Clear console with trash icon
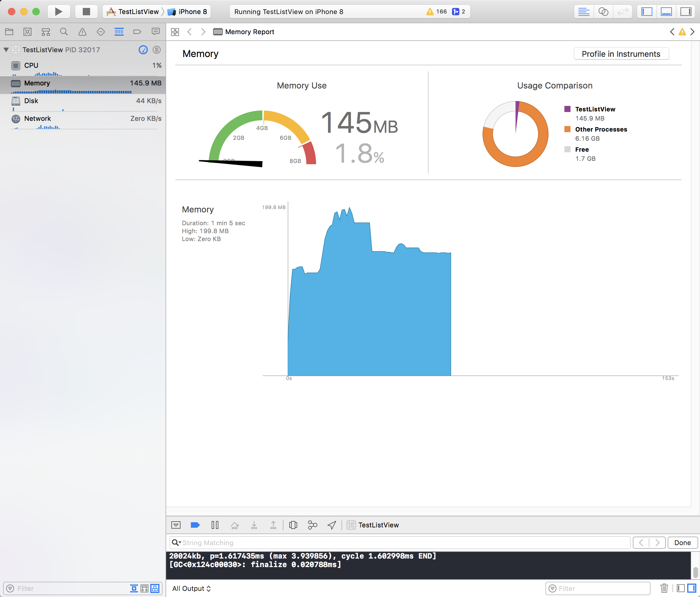 click(664, 588)
